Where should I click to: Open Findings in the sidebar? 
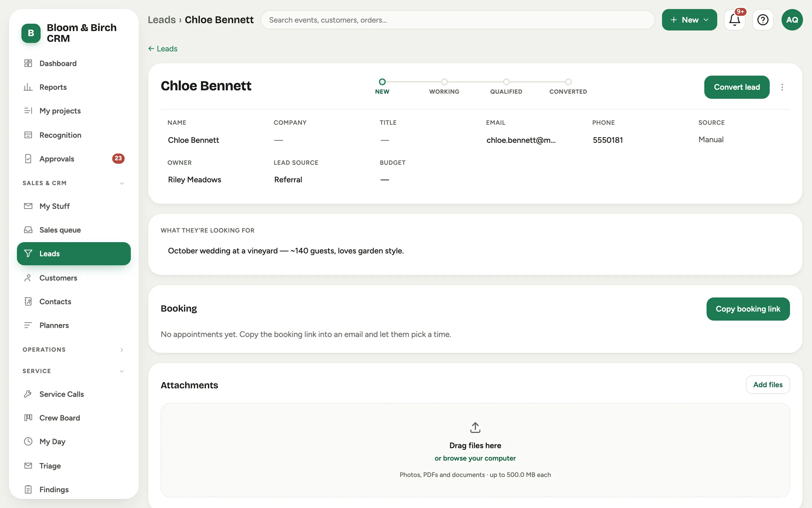point(74,490)
